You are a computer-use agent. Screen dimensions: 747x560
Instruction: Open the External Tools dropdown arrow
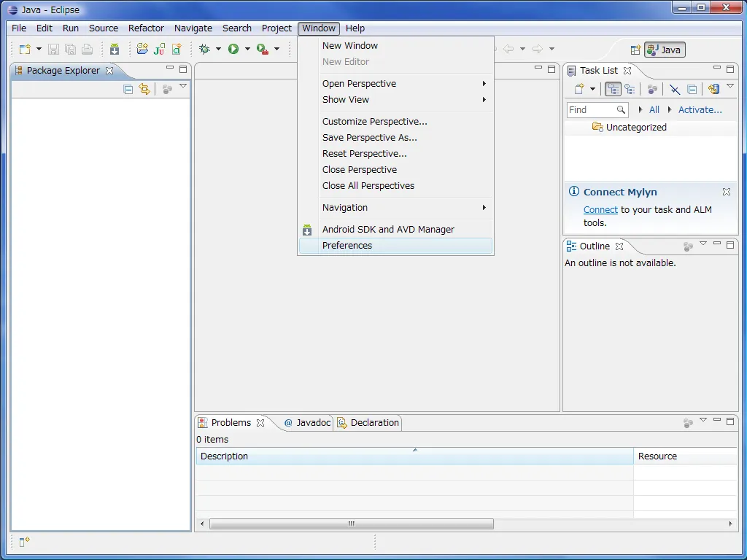point(276,49)
